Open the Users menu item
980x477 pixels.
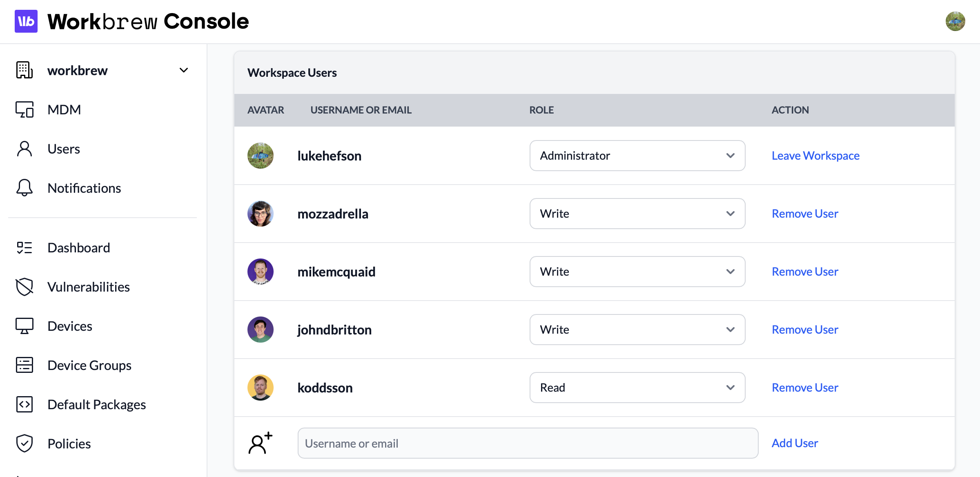(64, 149)
